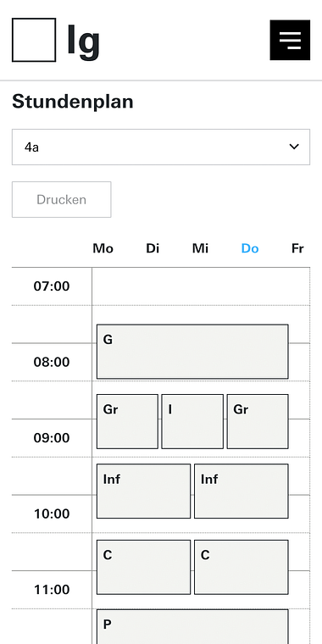The image size is (322, 644).
Task: Click the Drucken button
Action: click(62, 200)
